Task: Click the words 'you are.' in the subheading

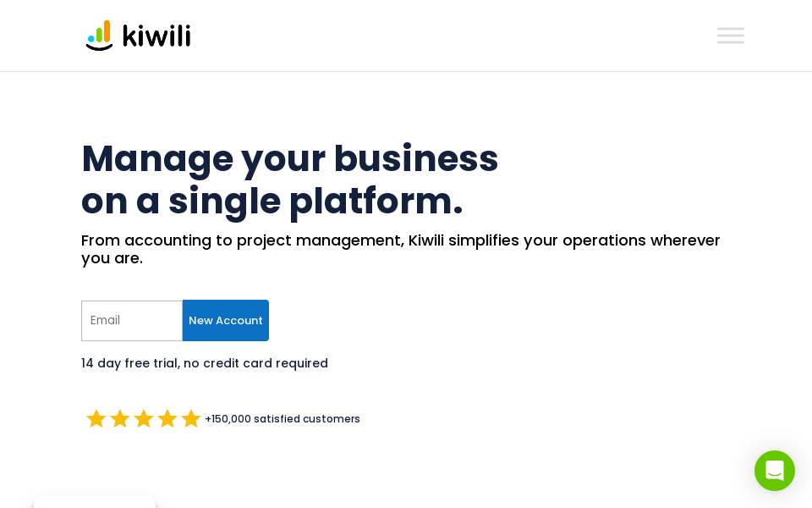Action: pos(112,258)
